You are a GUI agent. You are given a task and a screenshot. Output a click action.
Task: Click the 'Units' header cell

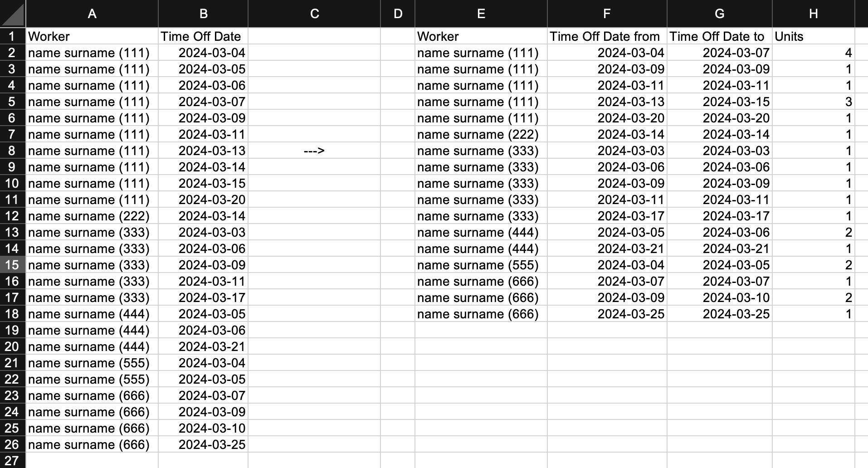tap(814, 36)
